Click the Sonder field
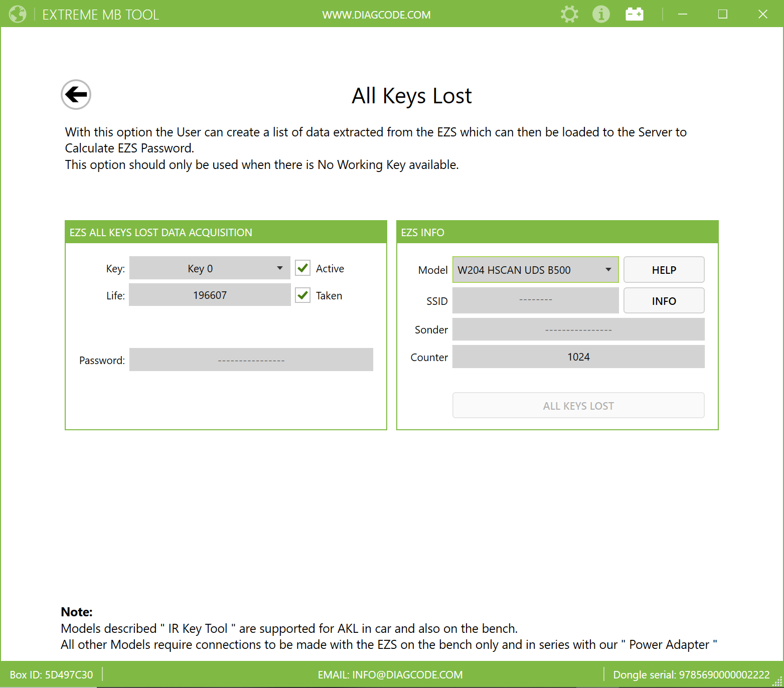The height and width of the screenshot is (688, 784). [578, 329]
